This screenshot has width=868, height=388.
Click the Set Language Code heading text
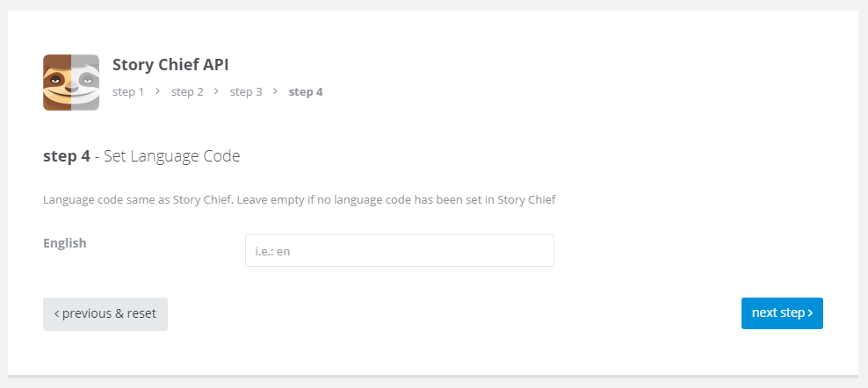tap(172, 156)
